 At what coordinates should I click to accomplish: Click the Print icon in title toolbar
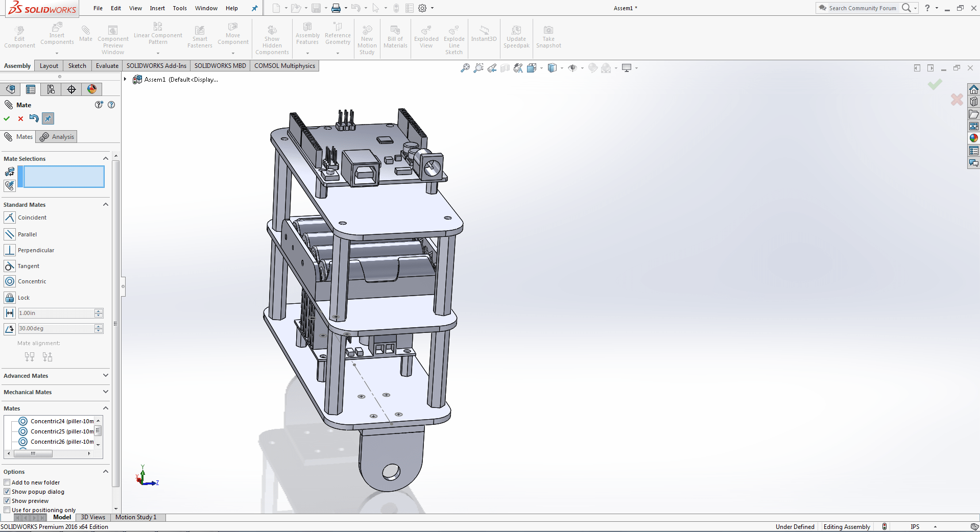coord(336,8)
